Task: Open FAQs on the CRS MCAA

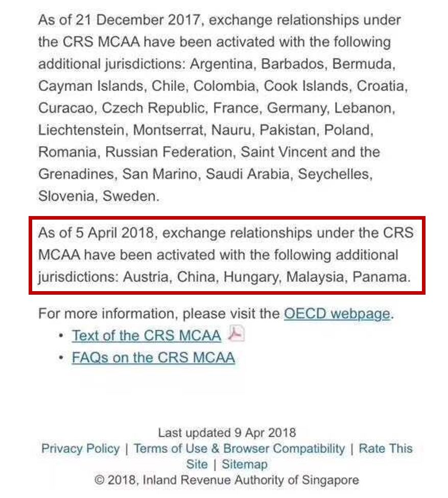Action: (x=153, y=358)
